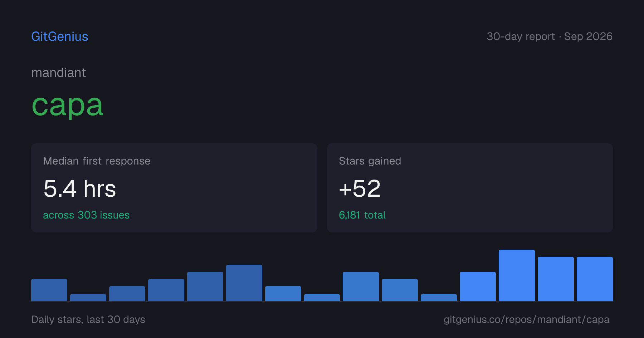The image size is (644, 338).
Task: Click the +52 stars value
Action: (x=360, y=188)
